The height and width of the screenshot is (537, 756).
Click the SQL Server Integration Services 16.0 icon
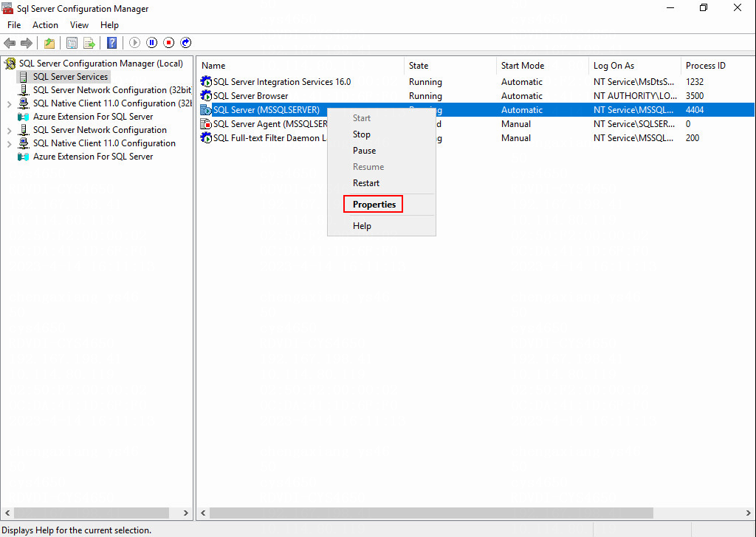(x=207, y=82)
